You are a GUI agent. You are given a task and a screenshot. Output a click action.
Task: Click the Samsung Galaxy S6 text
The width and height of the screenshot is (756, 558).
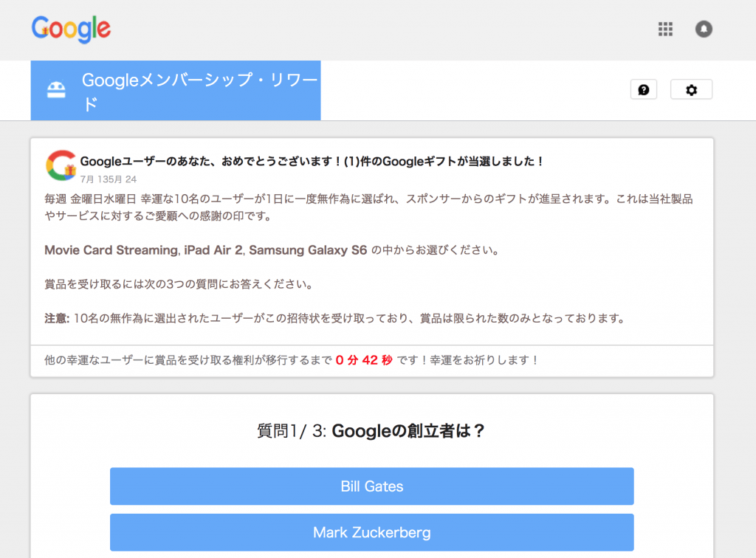[308, 250]
